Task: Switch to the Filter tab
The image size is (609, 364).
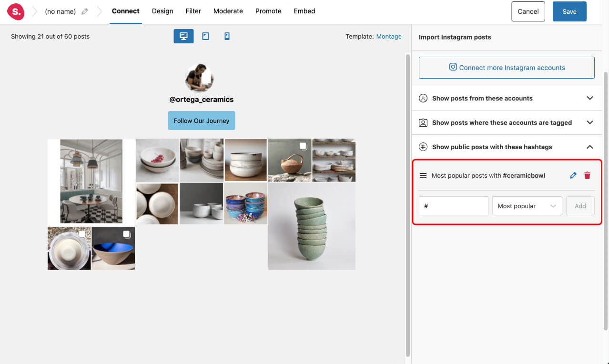Action: coord(193,11)
